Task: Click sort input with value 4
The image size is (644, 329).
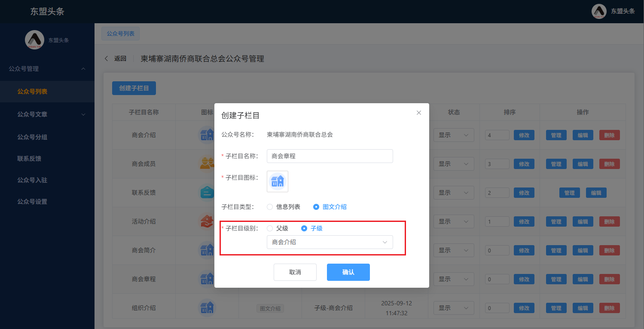Action: (497, 135)
